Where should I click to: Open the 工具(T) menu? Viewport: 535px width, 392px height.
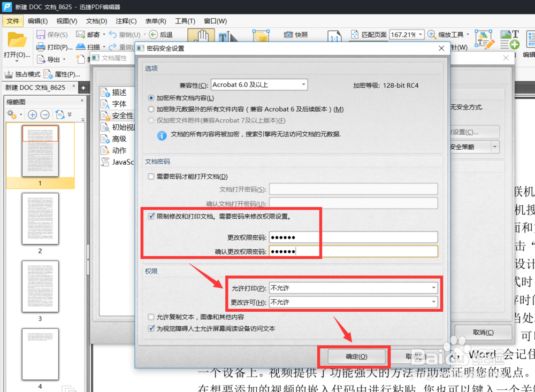(x=185, y=21)
